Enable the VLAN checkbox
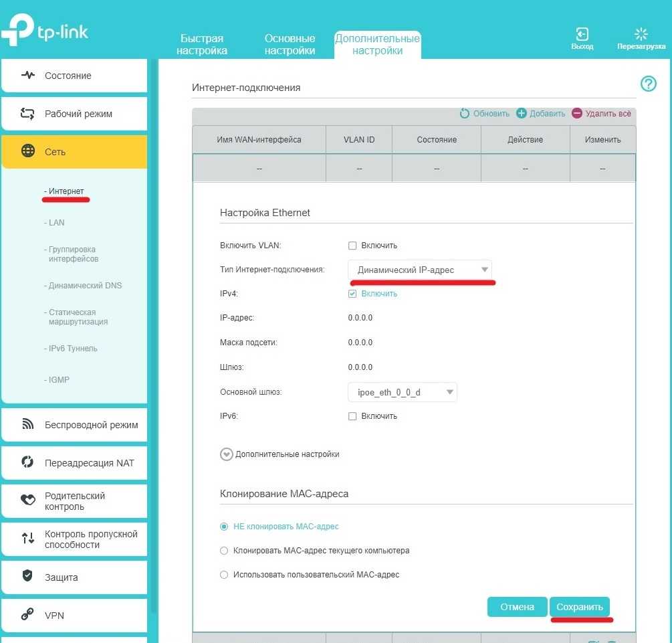The width and height of the screenshot is (672, 643). click(352, 246)
